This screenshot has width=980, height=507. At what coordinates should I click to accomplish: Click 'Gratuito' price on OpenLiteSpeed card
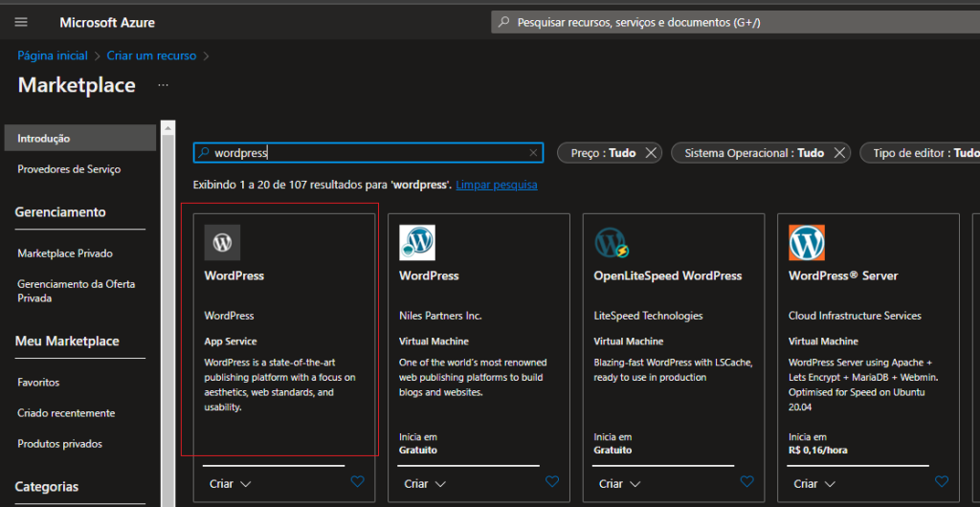point(612,451)
